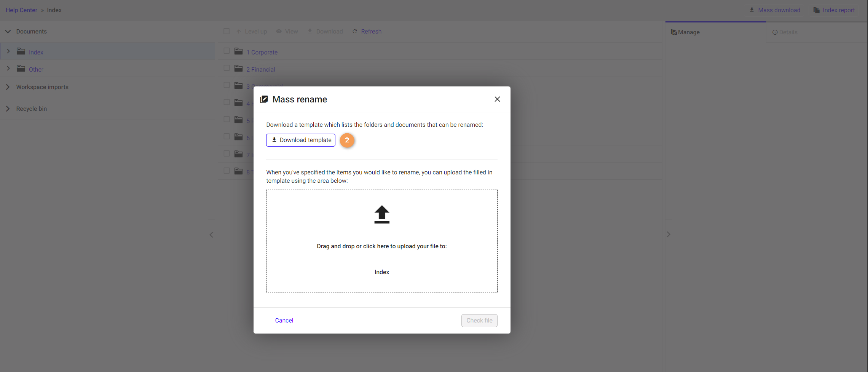Click the drag and drop upload area text
This screenshot has height=372, width=868.
[x=382, y=246]
